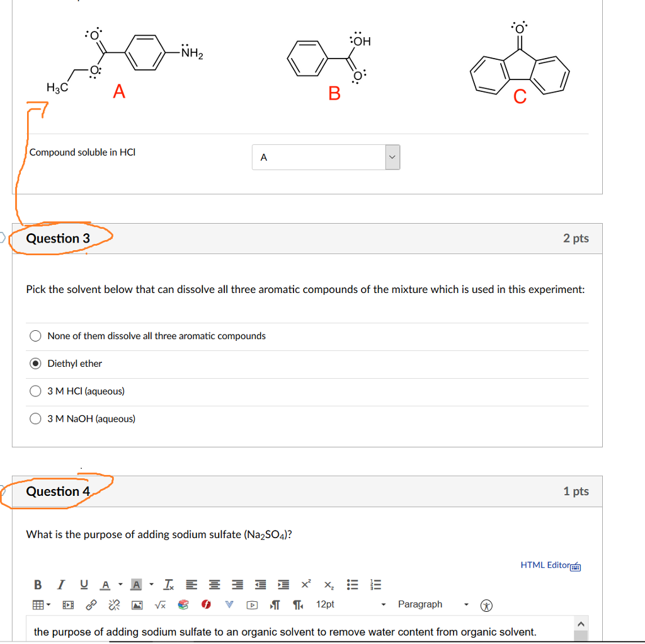Create a bulleted list
The height and width of the screenshot is (644, 645).
pyautogui.click(x=352, y=584)
